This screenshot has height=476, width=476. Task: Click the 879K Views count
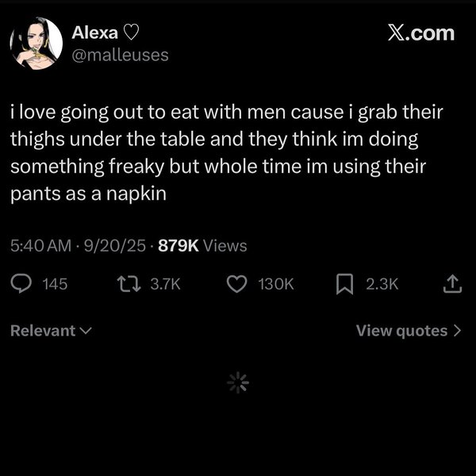pos(202,246)
